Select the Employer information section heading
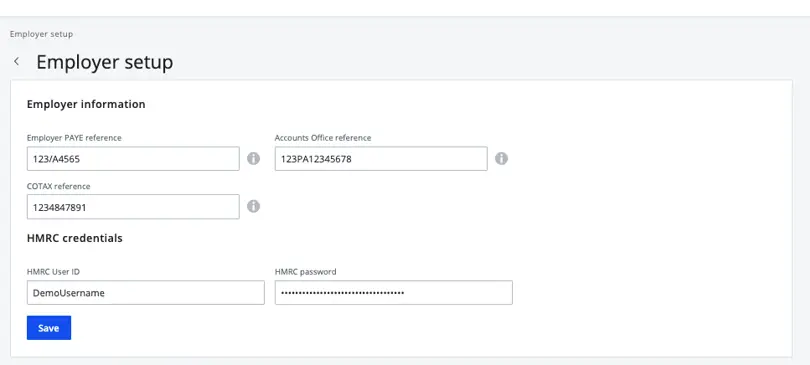Screen dimensions: 810x365 click(x=86, y=104)
